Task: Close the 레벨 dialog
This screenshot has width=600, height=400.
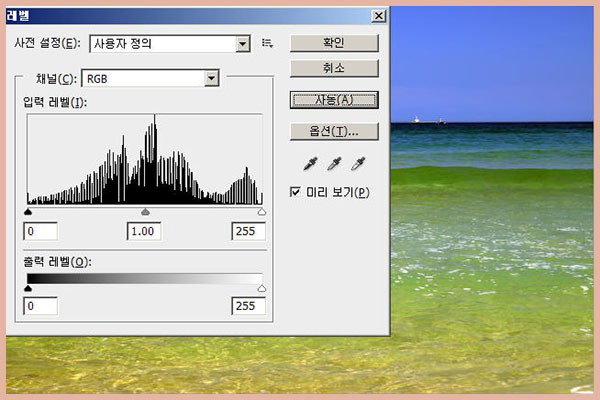Action: (x=378, y=16)
